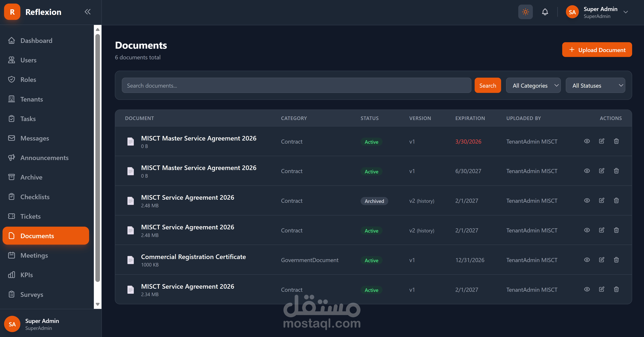Click the sidebar scrollbar down arrow
This screenshot has height=337, width=644.
coord(98,304)
